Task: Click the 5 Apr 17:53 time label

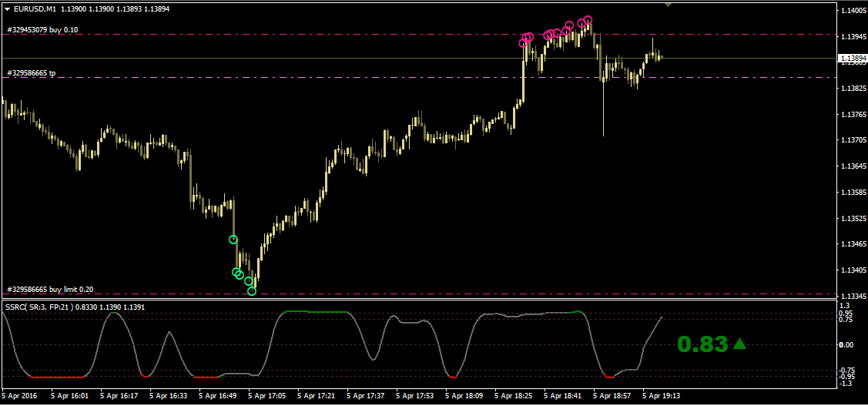Action: (415, 397)
